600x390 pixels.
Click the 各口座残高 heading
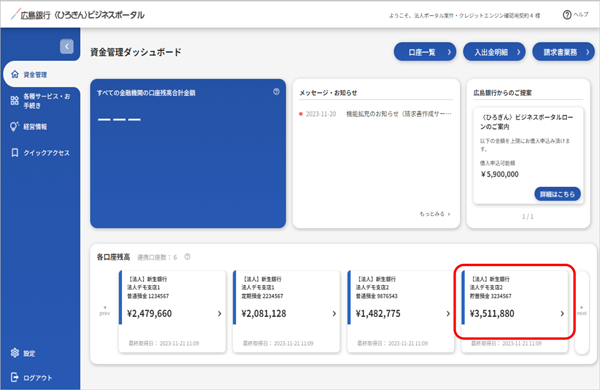click(x=113, y=257)
